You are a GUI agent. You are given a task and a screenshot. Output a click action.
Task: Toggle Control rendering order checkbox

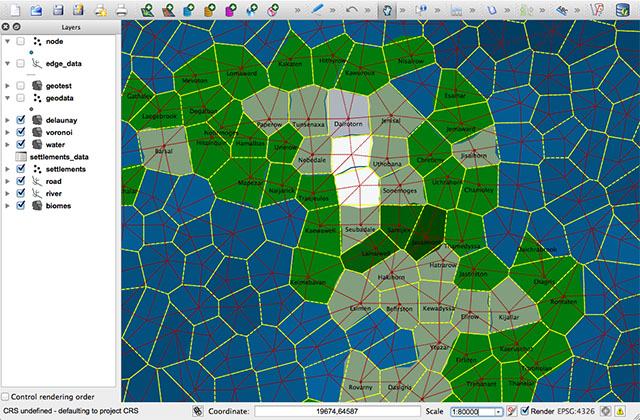pos(8,397)
